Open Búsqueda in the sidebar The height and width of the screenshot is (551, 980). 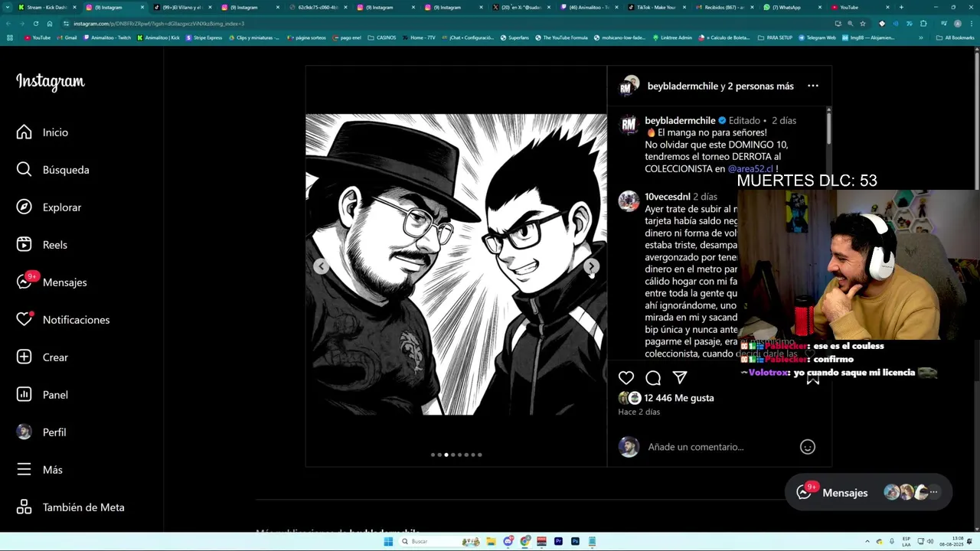(x=52, y=170)
